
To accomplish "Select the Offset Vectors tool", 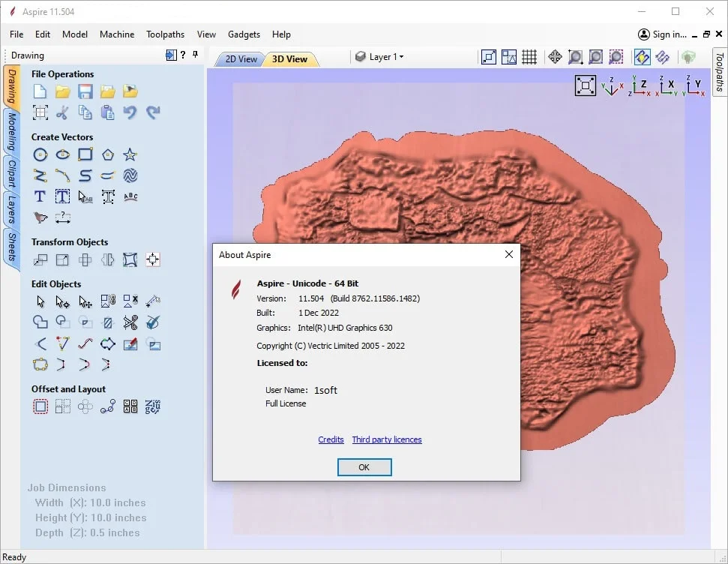I will 40,406.
